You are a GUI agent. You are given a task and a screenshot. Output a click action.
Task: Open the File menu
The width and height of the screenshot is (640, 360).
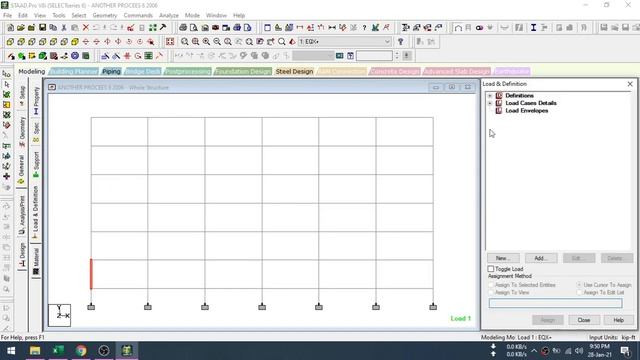coord(7,16)
